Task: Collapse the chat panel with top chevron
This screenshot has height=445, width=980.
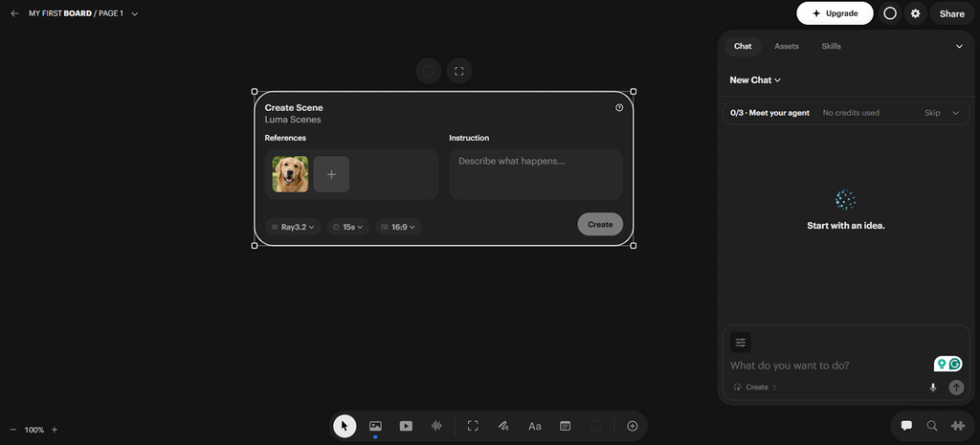Action: pyautogui.click(x=959, y=46)
